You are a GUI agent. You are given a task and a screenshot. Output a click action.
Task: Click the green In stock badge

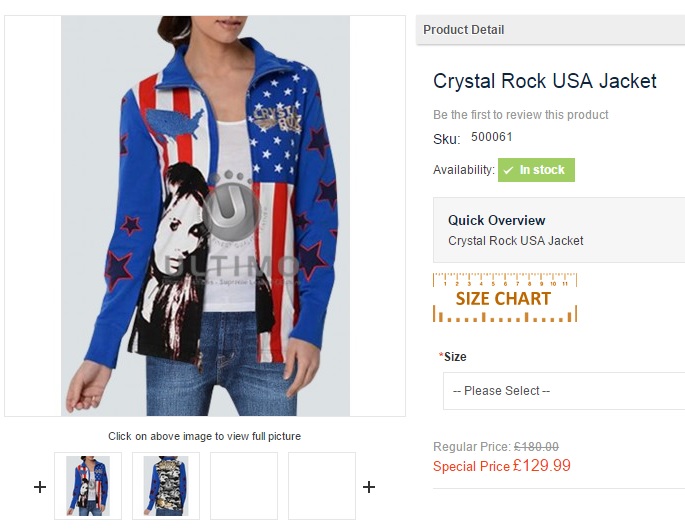pos(537,170)
